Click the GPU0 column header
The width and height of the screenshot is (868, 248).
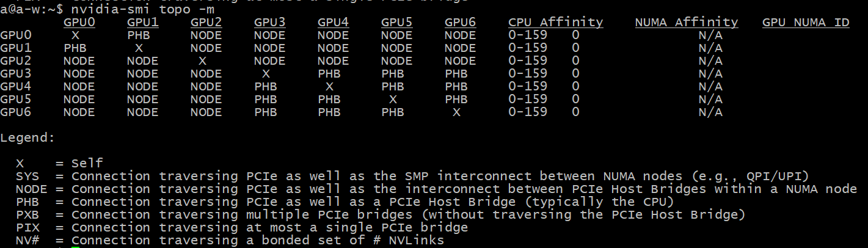[79, 23]
